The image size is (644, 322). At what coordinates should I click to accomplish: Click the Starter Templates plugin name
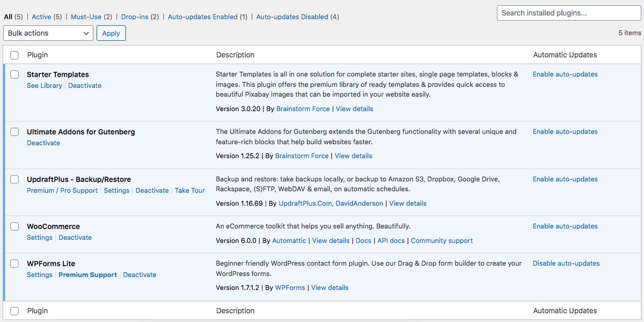tap(58, 75)
